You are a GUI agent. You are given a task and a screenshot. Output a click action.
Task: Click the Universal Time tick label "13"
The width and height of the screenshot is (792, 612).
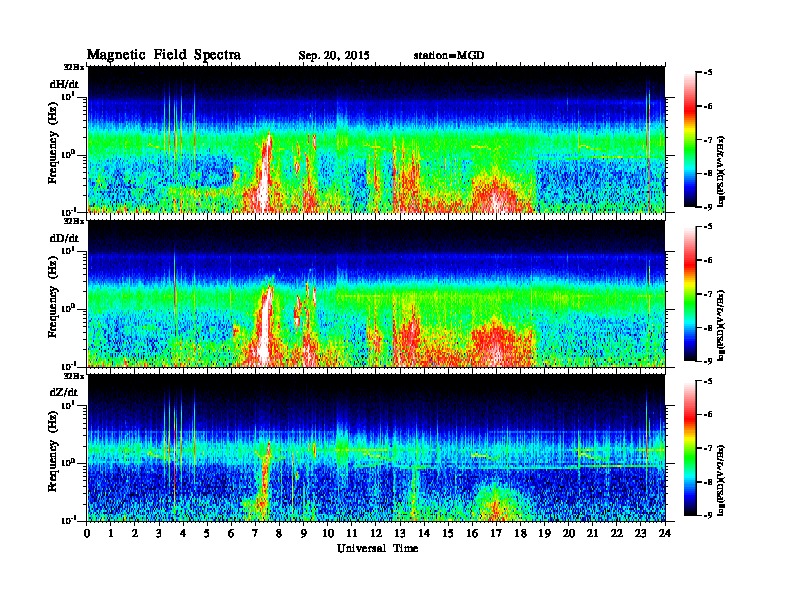tap(400, 534)
